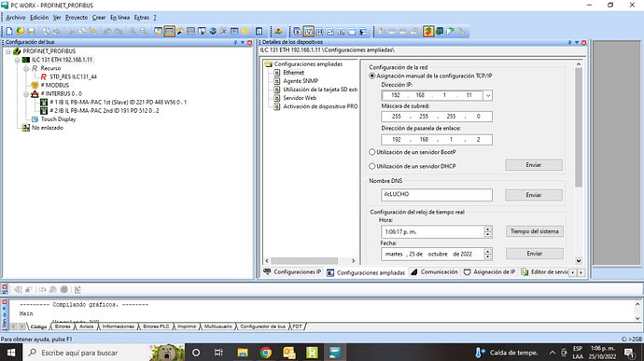
Task: Click the Save diskette toolbar icon
Action: pyautogui.click(x=31, y=31)
